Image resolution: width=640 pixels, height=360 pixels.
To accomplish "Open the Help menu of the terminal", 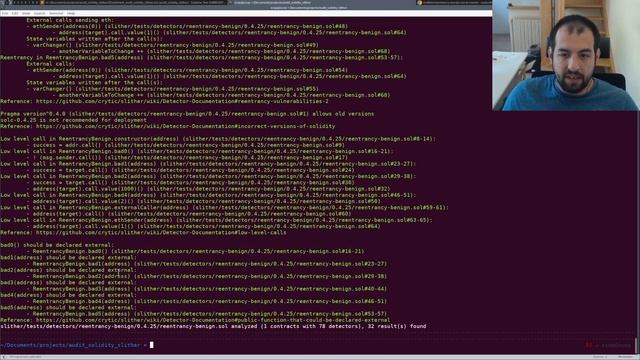I will [x=71, y=13].
